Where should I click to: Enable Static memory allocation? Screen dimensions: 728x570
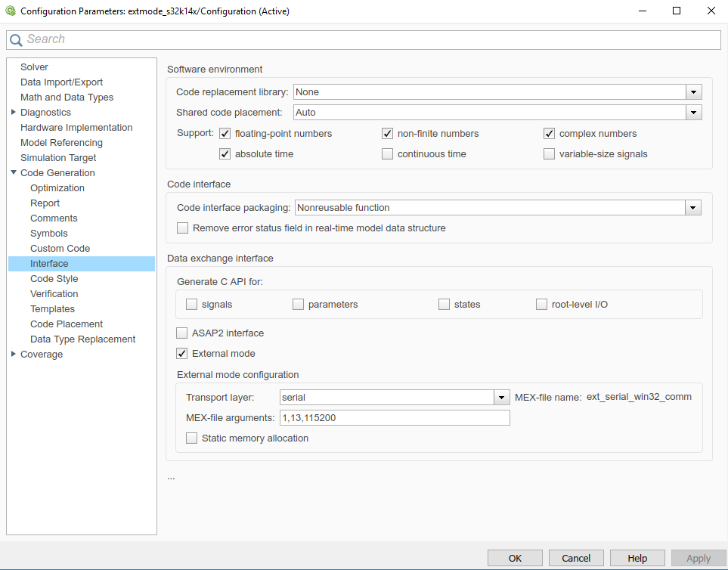(191, 438)
